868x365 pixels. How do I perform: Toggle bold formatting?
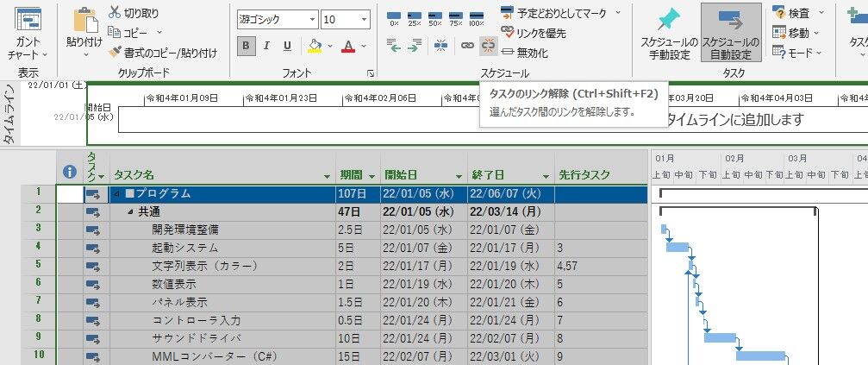(246, 46)
